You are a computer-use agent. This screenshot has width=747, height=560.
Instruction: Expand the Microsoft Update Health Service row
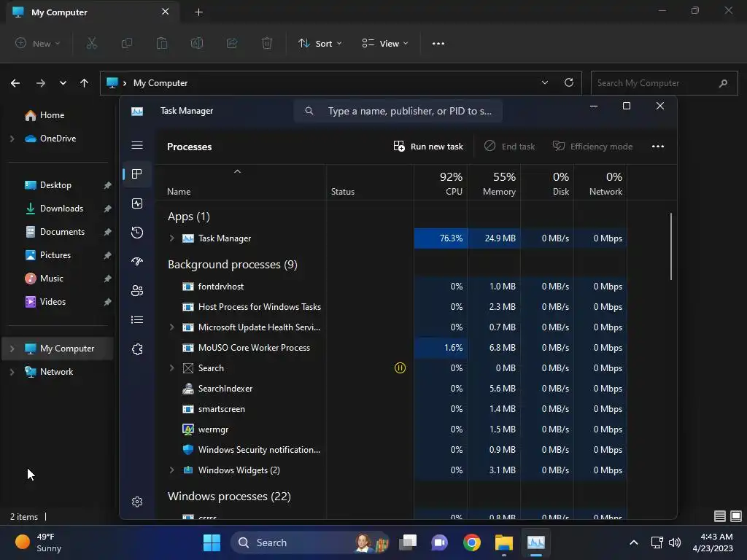tap(172, 327)
